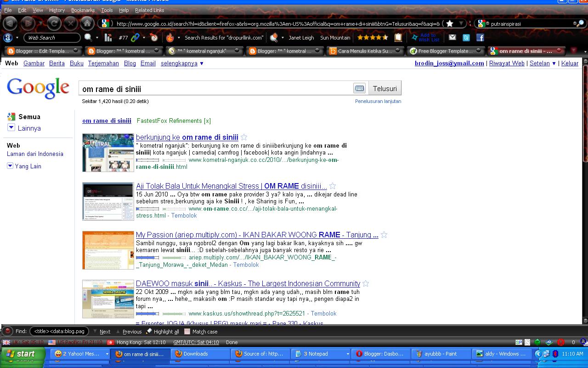Open the mail envelope icon in toolbar
The width and height of the screenshot is (588, 368).
tap(452, 38)
